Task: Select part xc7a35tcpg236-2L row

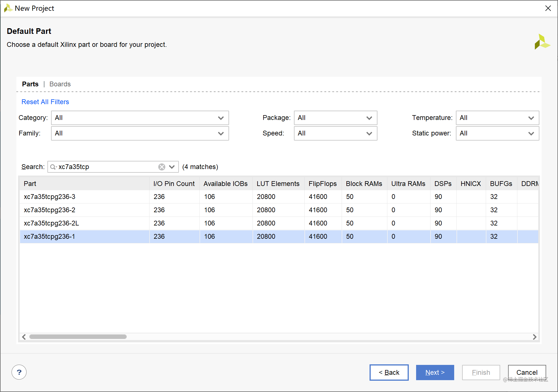Action: 51,223
